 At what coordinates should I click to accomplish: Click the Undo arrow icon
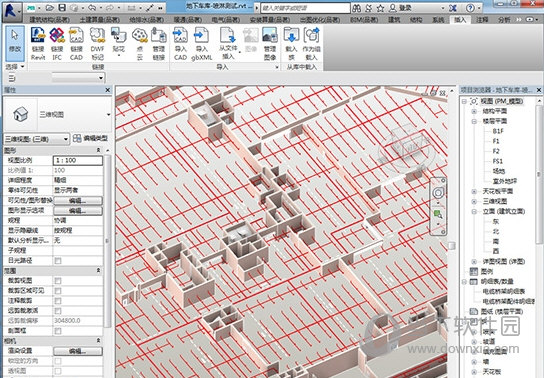pyautogui.click(x=92, y=8)
